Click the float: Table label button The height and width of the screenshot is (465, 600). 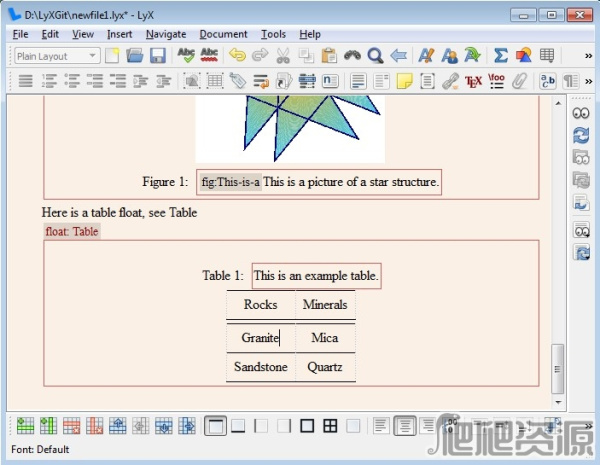tap(72, 232)
